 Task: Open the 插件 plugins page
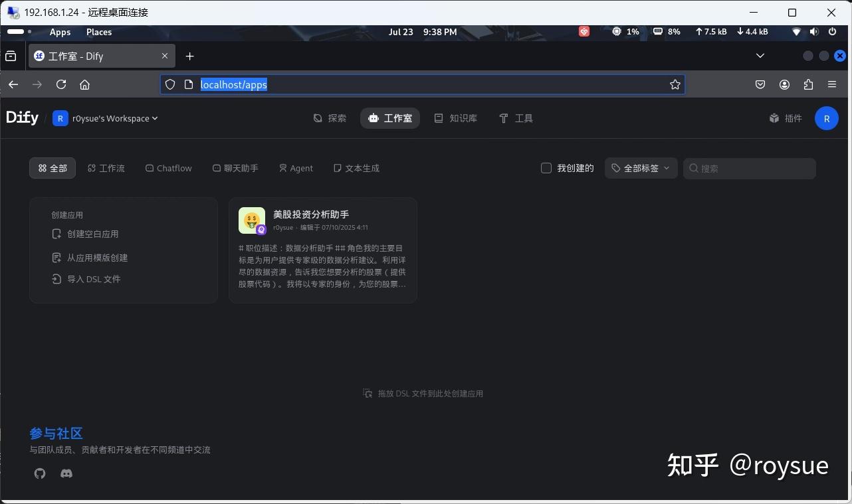click(786, 118)
